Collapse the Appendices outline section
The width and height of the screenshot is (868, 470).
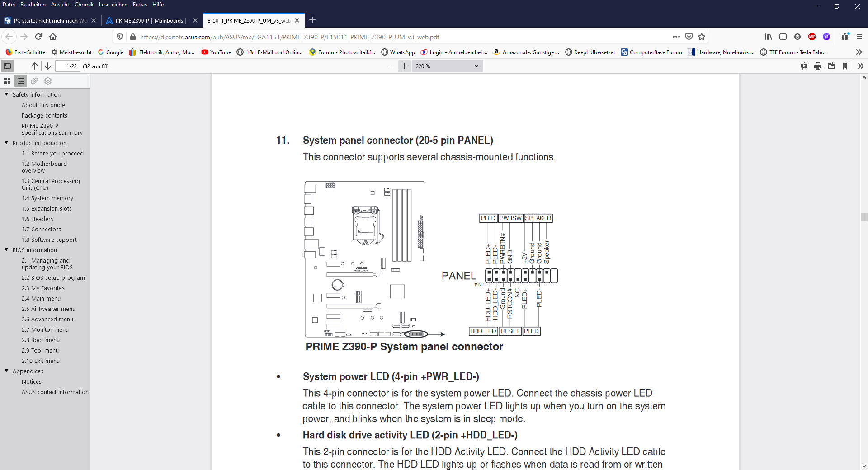[6, 371]
